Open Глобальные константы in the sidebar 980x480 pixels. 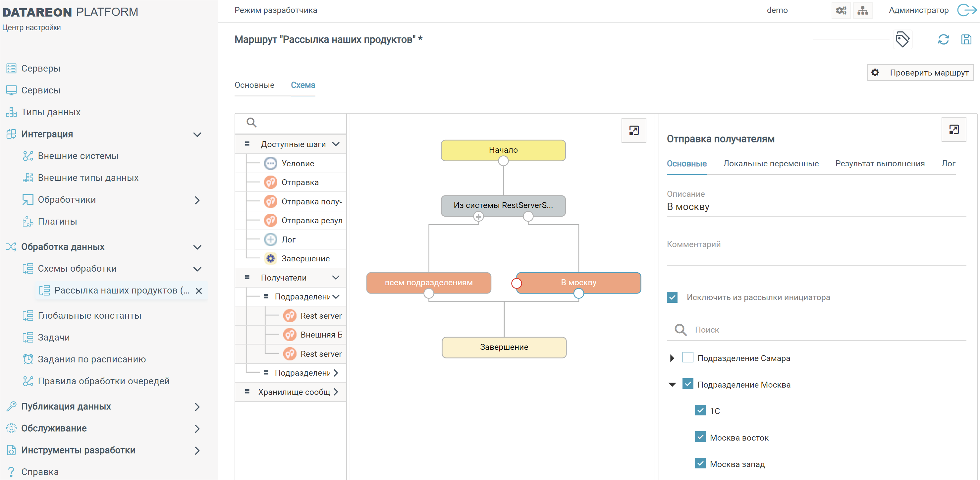tap(89, 315)
